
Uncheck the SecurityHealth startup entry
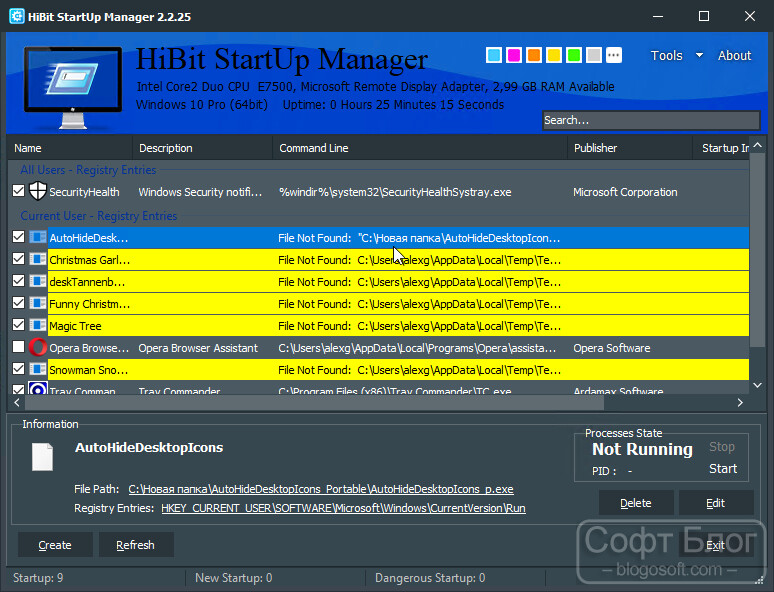[x=18, y=191]
